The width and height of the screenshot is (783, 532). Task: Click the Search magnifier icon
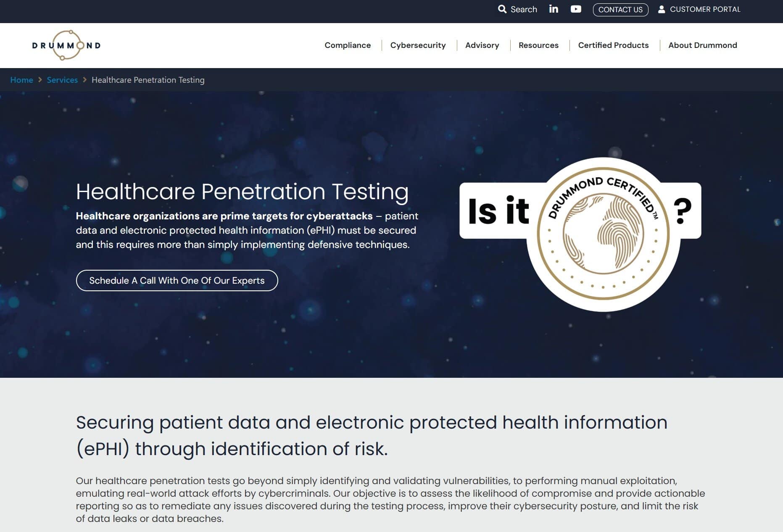502,9
